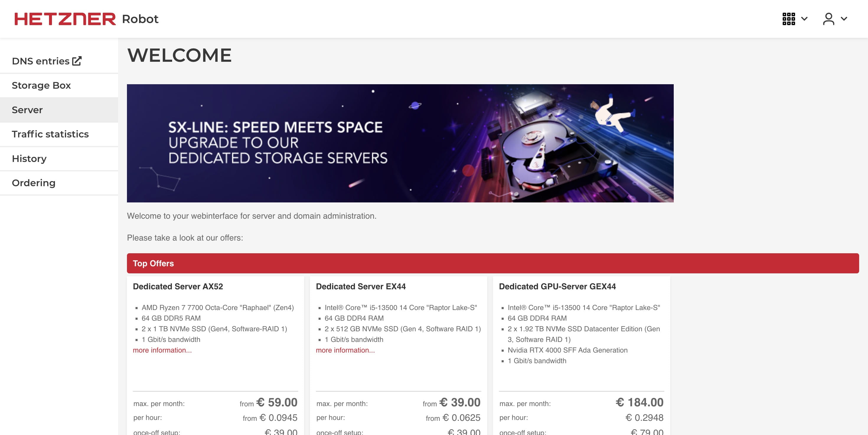Open more information for EX44 server
Image resolution: width=868 pixels, height=435 pixels.
345,350
